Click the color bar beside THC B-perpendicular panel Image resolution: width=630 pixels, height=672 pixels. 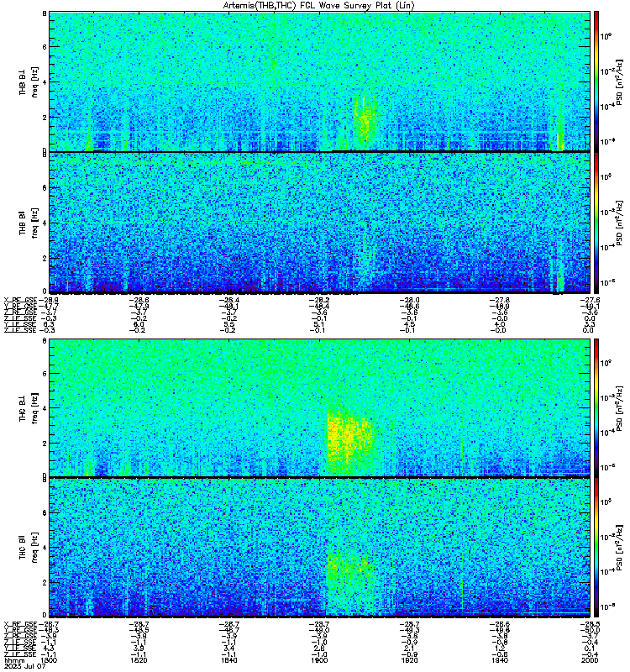click(596, 407)
